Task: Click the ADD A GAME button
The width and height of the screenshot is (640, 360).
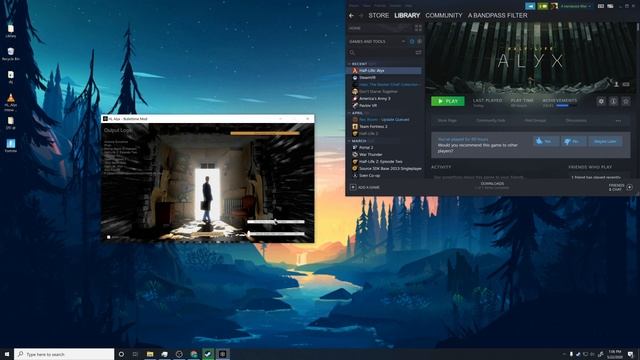Action: coord(365,187)
